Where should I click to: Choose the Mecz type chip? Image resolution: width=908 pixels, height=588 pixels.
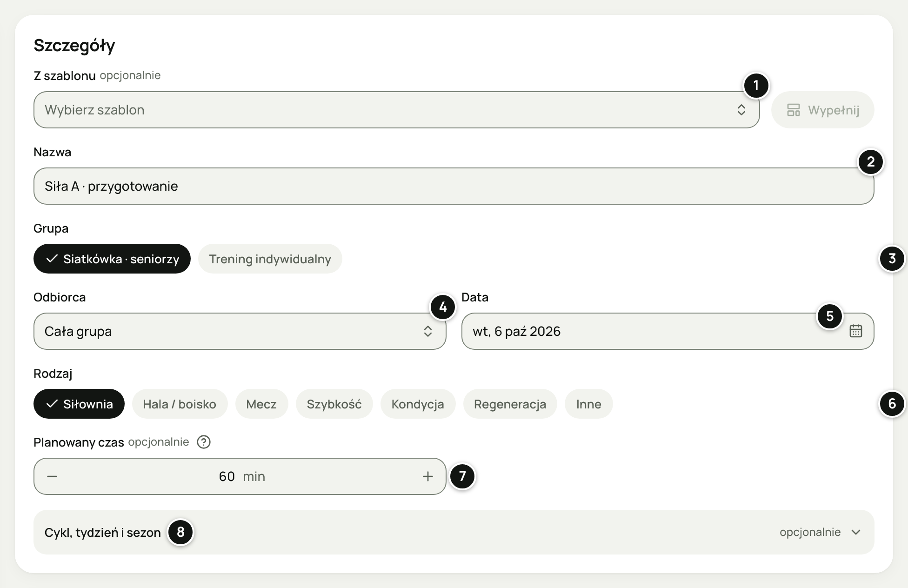pyautogui.click(x=261, y=404)
